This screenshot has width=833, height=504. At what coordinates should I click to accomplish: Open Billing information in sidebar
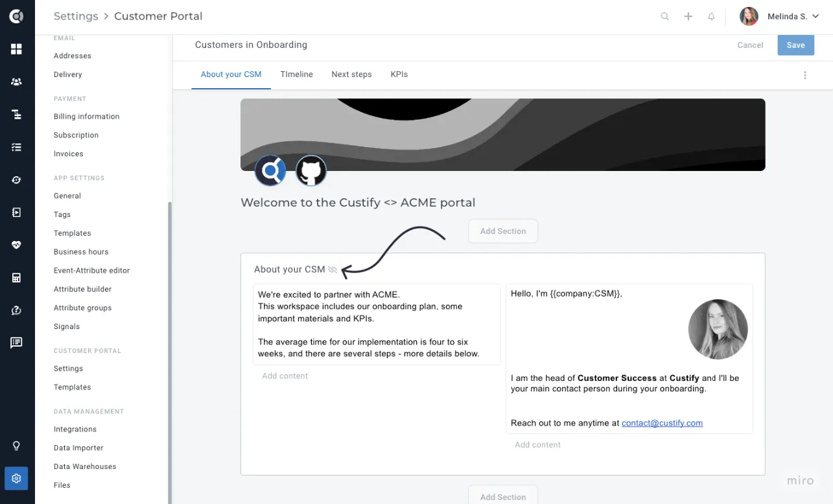pos(87,117)
